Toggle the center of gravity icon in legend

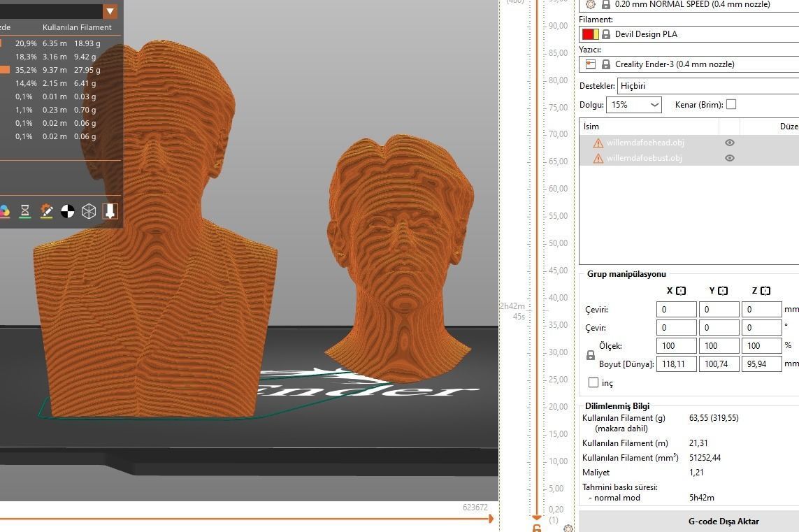68,211
